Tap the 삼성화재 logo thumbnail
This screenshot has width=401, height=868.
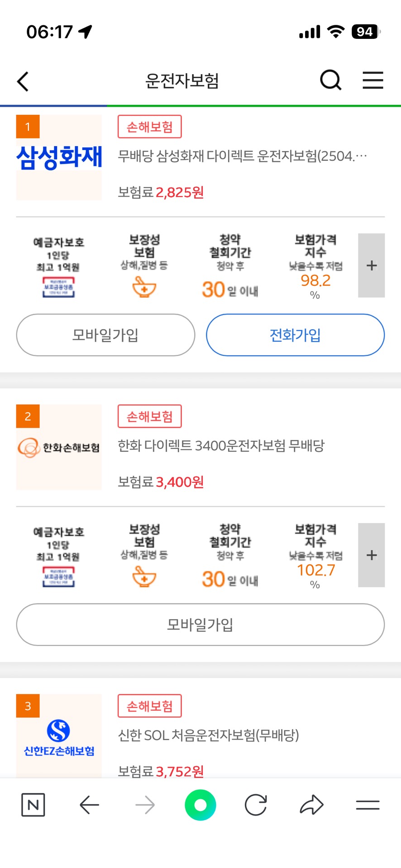(x=59, y=157)
